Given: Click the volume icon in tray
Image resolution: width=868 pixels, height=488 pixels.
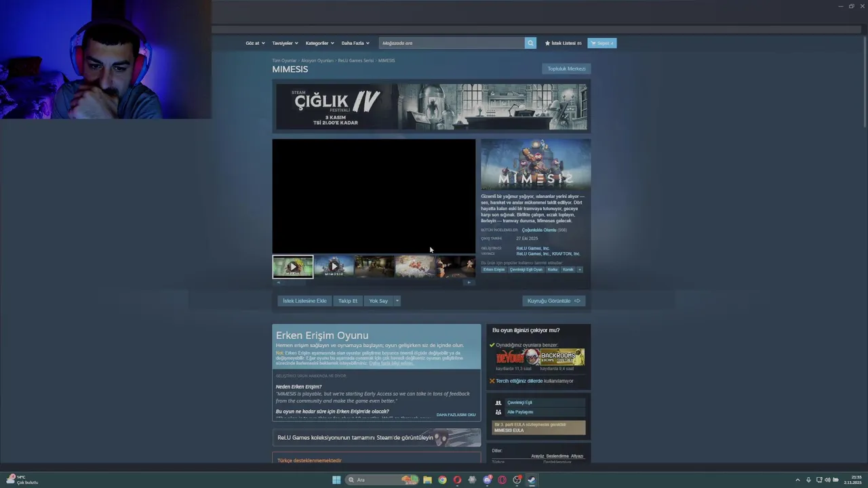Looking at the screenshot, I should 827,480.
